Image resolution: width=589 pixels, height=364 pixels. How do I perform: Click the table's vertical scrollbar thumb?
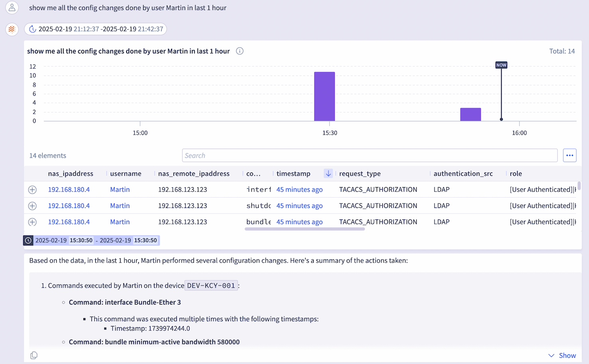click(579, 186)
